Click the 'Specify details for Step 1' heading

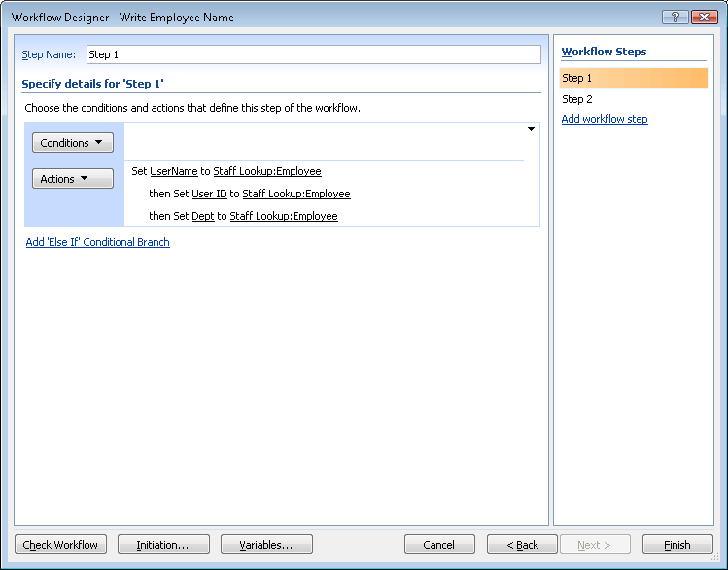(92, 84)
